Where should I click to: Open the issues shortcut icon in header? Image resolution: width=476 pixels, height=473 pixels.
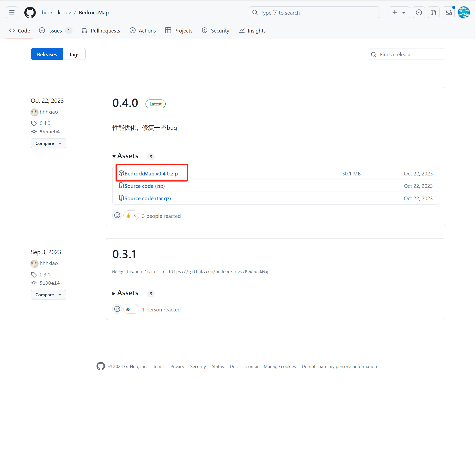(x=419, y=12)
